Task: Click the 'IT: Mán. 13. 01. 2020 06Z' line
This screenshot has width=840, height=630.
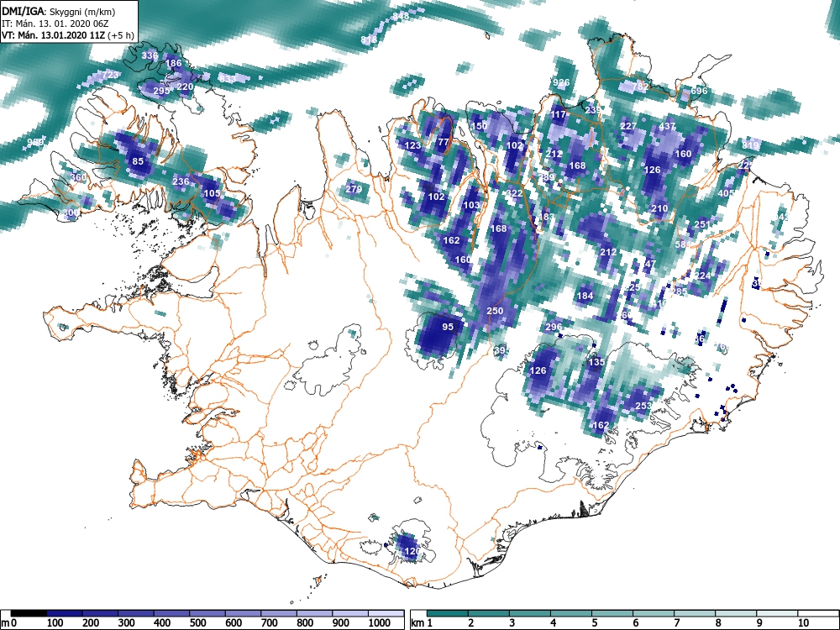Action: pos(57,24)
